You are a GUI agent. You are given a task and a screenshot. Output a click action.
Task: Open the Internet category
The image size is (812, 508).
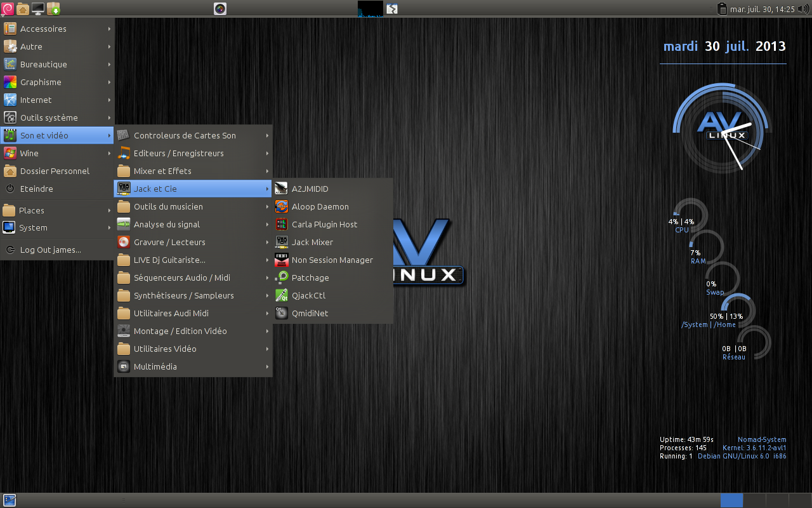57,100
